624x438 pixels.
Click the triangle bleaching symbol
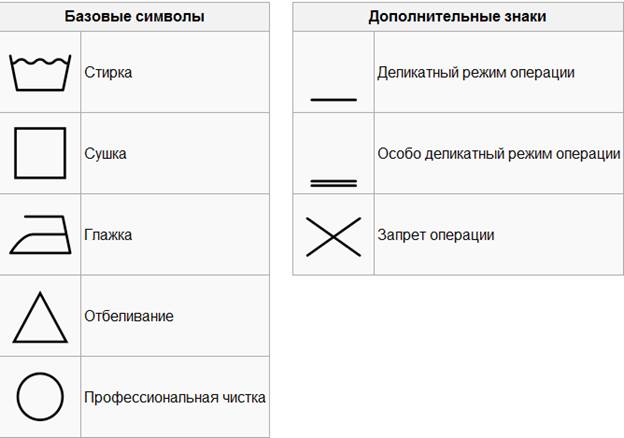tap(40, 317)
